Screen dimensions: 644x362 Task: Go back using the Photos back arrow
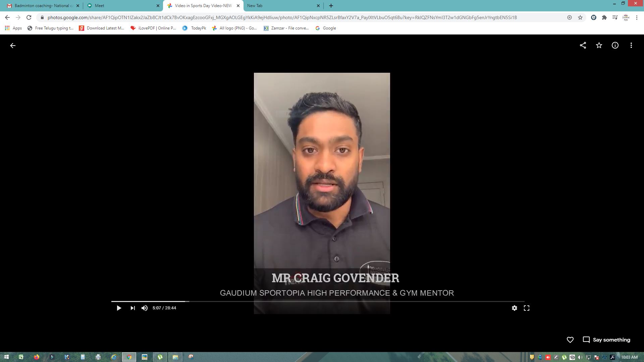tap(13, 46)
